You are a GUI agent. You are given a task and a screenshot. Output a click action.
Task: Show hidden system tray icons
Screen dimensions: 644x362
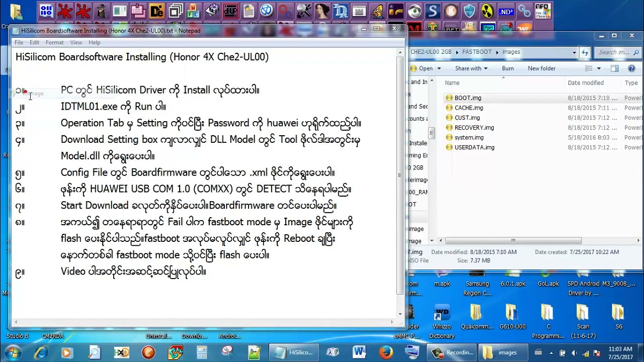click(x=551, y=352)
